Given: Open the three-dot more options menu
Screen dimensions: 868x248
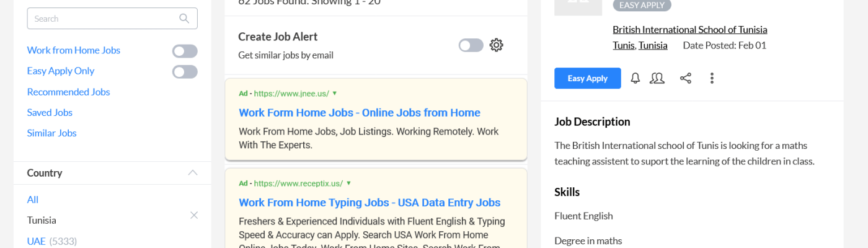Looking at the screenshot, I should coord(712,78).
